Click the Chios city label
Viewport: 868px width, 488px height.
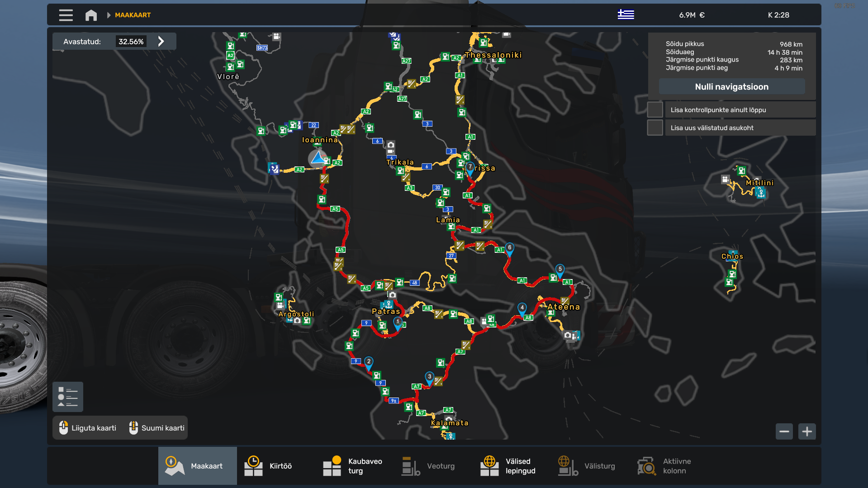click(732, 256)
